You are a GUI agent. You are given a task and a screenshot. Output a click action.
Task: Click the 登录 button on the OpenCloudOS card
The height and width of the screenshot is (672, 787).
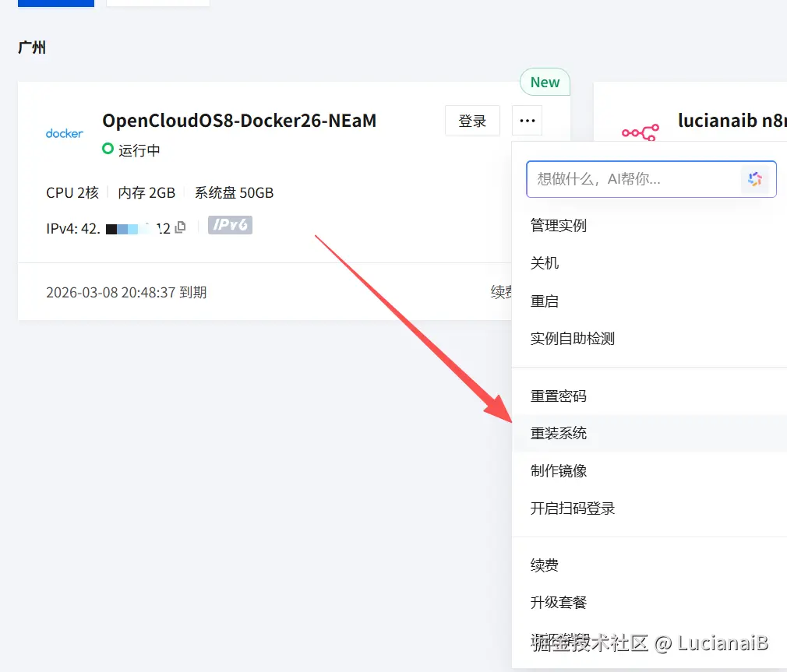tap(472, 121)
